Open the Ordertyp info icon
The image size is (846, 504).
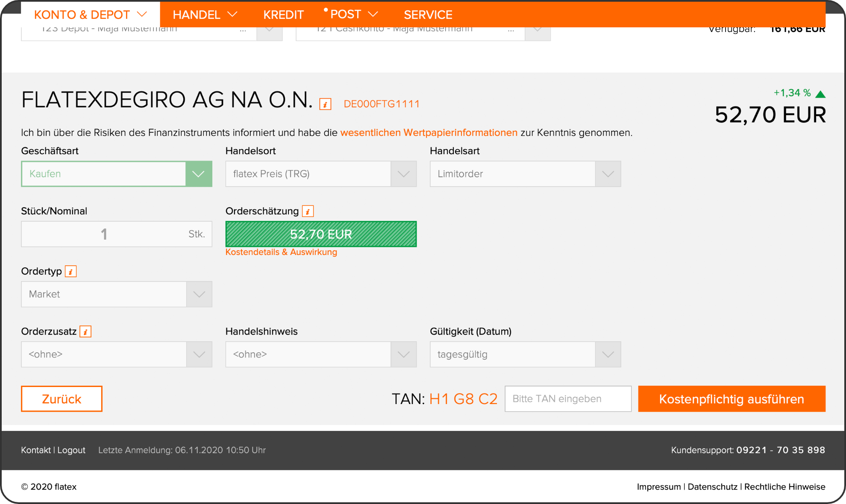[x=70, y=271]
